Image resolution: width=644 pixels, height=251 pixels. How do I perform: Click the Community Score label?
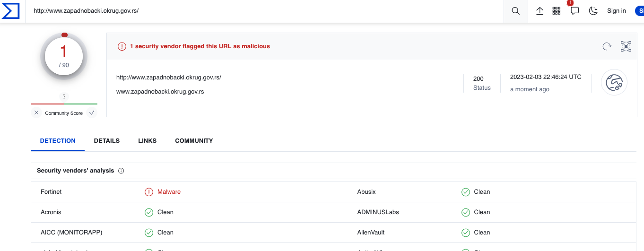(64, 113)
